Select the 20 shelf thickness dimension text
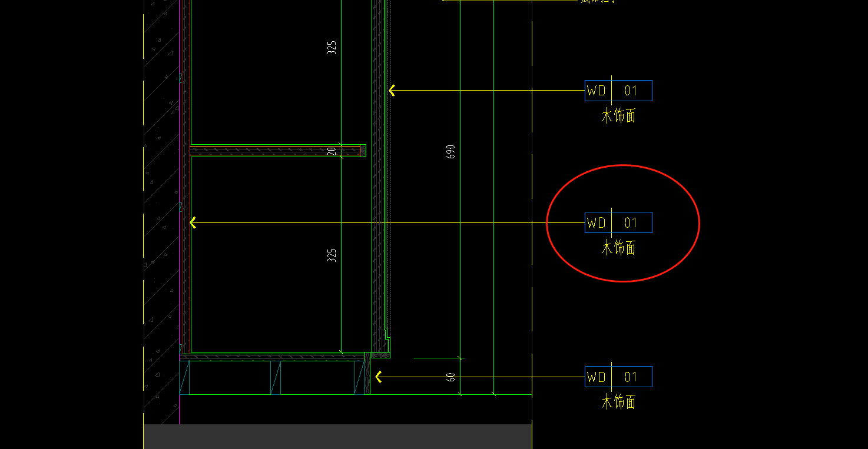Viewport: 868px width, 449px height. [332, 151]
